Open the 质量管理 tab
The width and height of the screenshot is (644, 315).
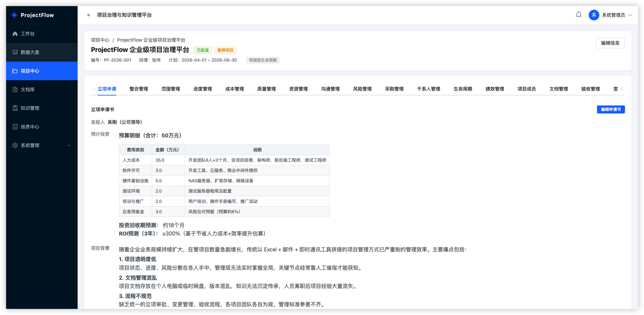pos(267,89)
